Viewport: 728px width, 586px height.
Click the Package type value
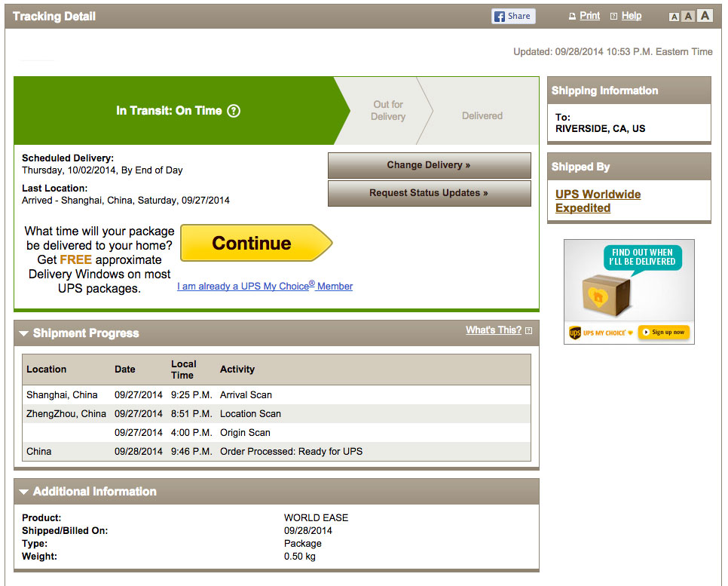(302, 544)
